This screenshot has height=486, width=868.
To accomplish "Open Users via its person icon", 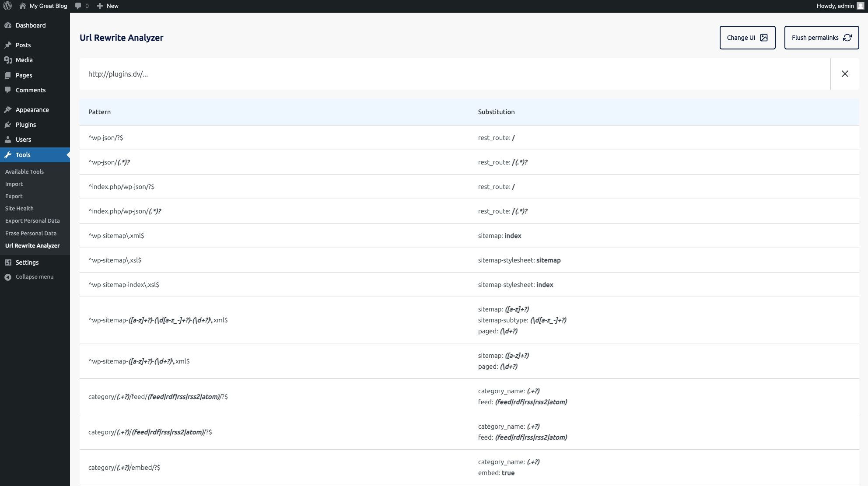I will tap(8, 140).
